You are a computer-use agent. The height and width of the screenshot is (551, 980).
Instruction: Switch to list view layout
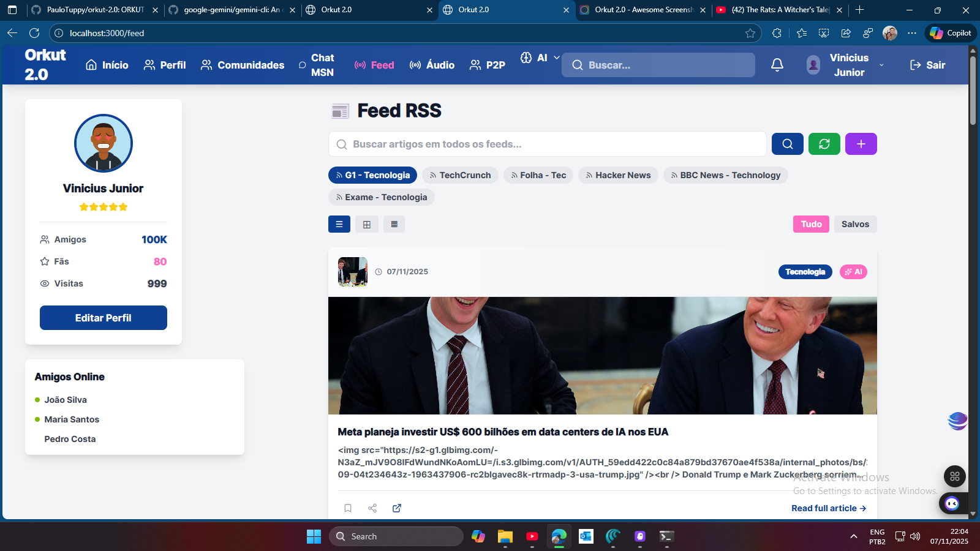pyautogui.click(x=339, y=224)
